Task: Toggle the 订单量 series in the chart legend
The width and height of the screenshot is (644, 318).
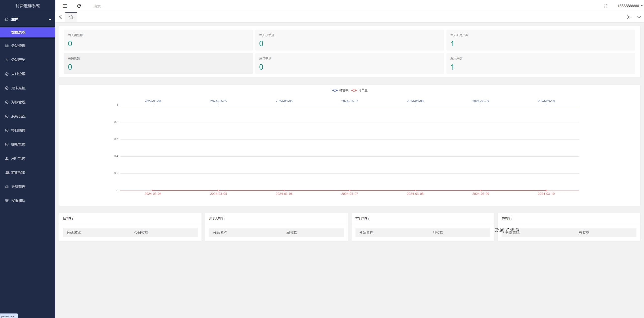Action: click(x=359, y=90)
